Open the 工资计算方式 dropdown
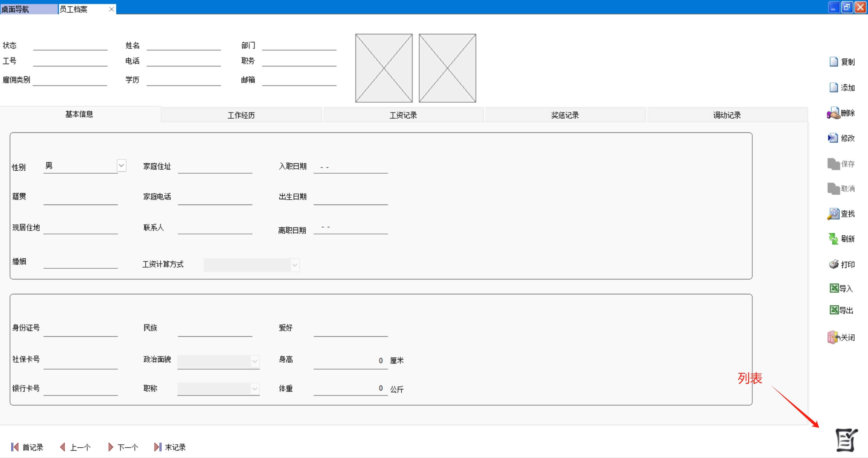 [x=295, y=265]
